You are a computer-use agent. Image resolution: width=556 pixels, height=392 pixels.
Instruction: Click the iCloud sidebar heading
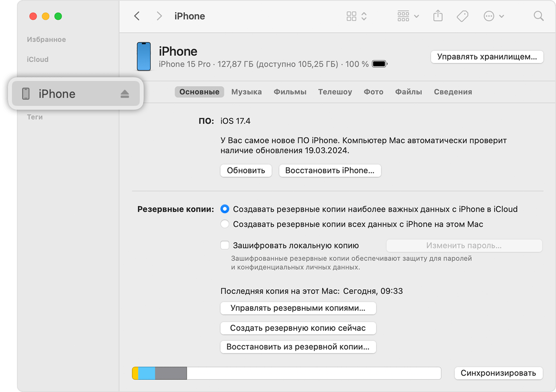pyautogui.click(x=38, y=59)
